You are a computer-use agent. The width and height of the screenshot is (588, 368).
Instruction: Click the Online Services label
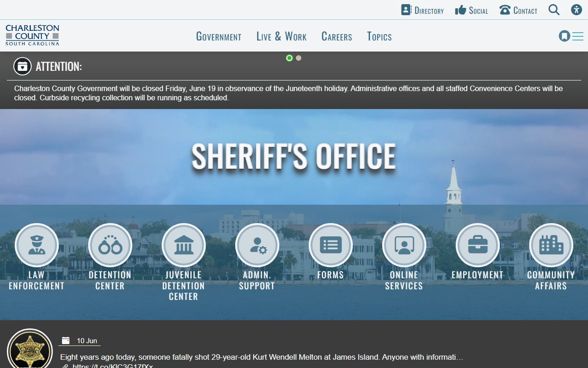404,280
